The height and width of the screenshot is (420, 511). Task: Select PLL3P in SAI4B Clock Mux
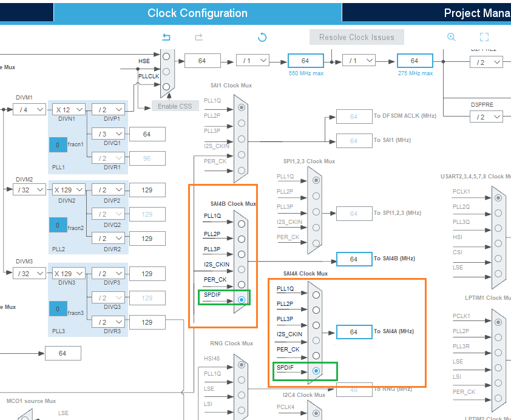click(242, 254)
